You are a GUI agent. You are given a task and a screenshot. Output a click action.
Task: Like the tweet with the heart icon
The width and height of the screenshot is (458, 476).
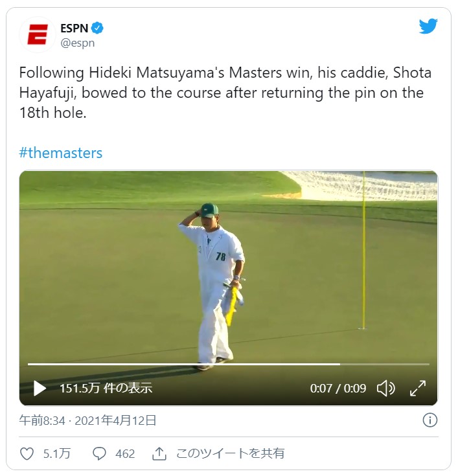coord(27,454)
